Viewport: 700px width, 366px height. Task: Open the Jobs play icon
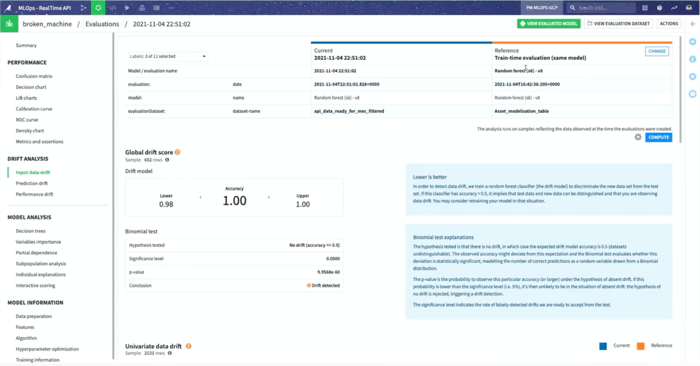(127, 8)
